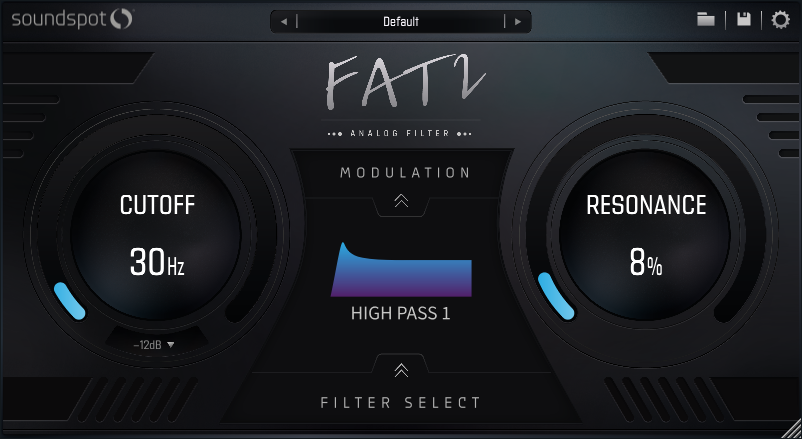This screenshot has width=802, height=439.
Task: Open the -12dB slope dropdown
Action: pos(154,345)
